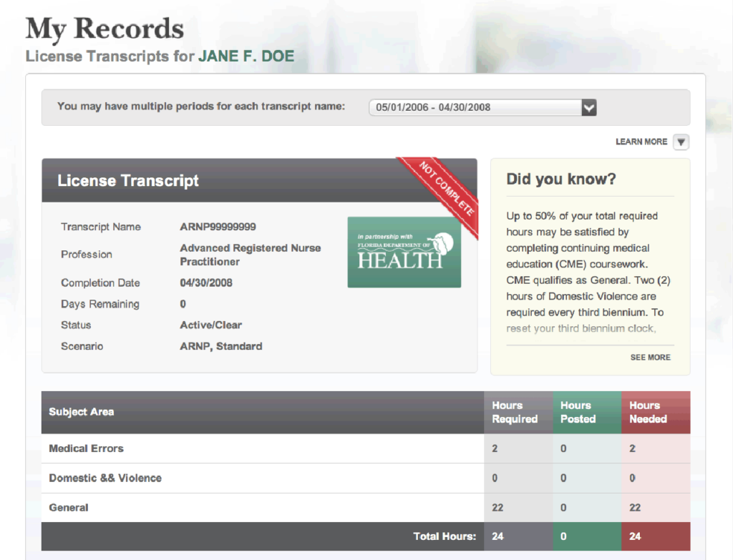Click the Hours Required column header
The width and height of the screenshot is (733, 560).
click(515, 412)
